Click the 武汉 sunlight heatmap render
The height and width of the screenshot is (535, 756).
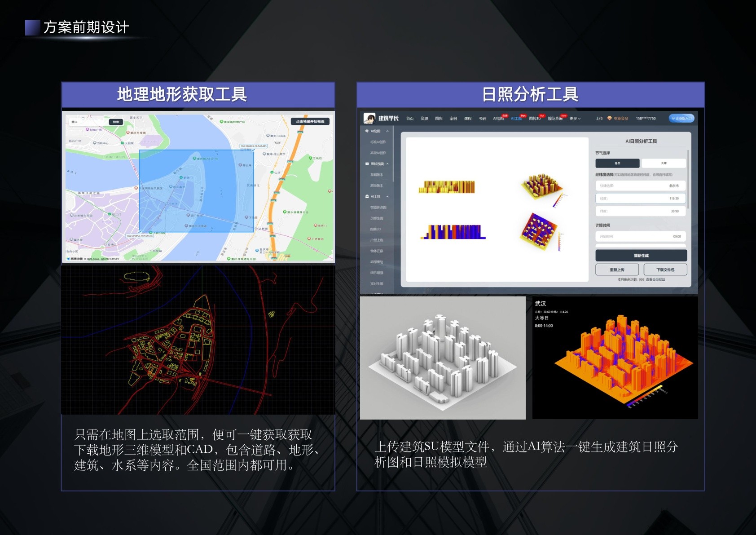[x=615, y=358]
